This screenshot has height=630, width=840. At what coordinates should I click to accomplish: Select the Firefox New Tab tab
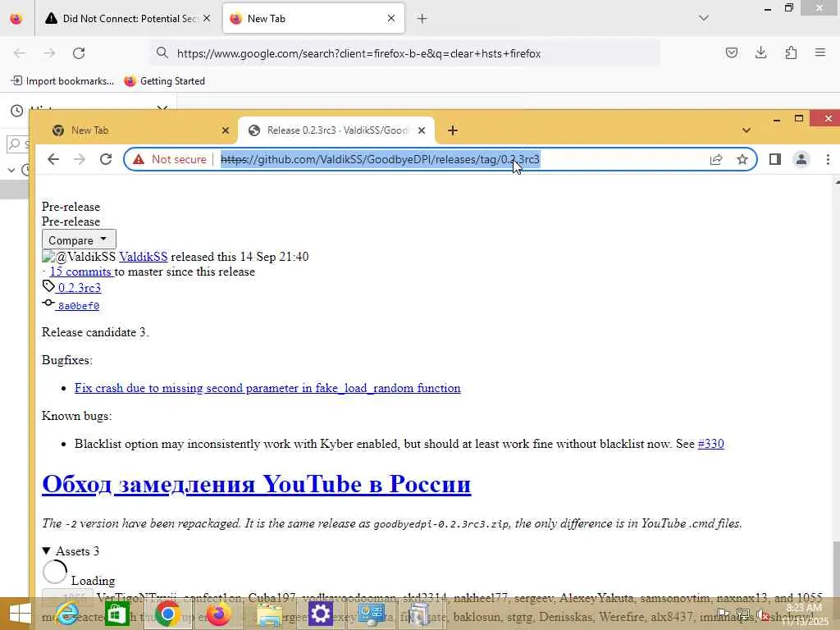coord(313,18)
